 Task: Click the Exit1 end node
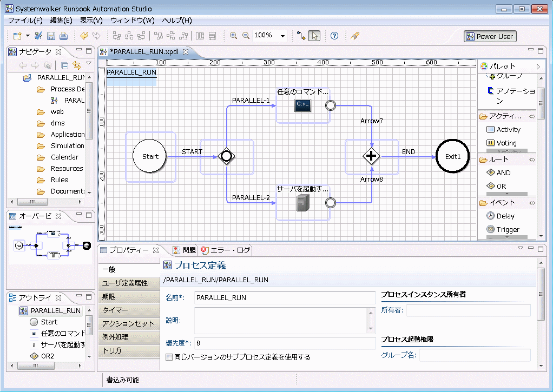(x=453, y=156)
